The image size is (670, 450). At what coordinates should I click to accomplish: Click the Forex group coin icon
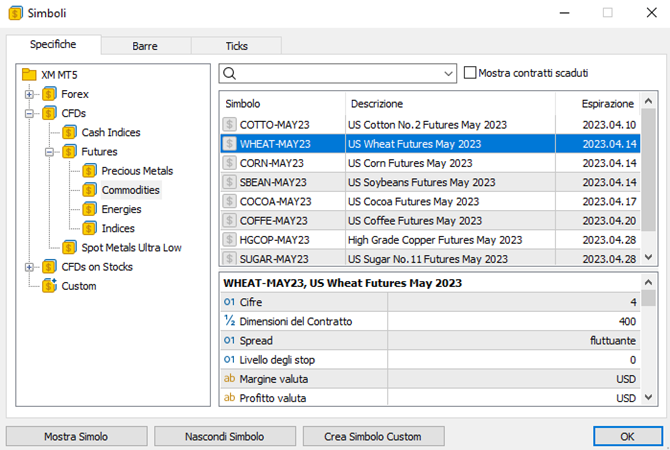[x=49, y=94]
